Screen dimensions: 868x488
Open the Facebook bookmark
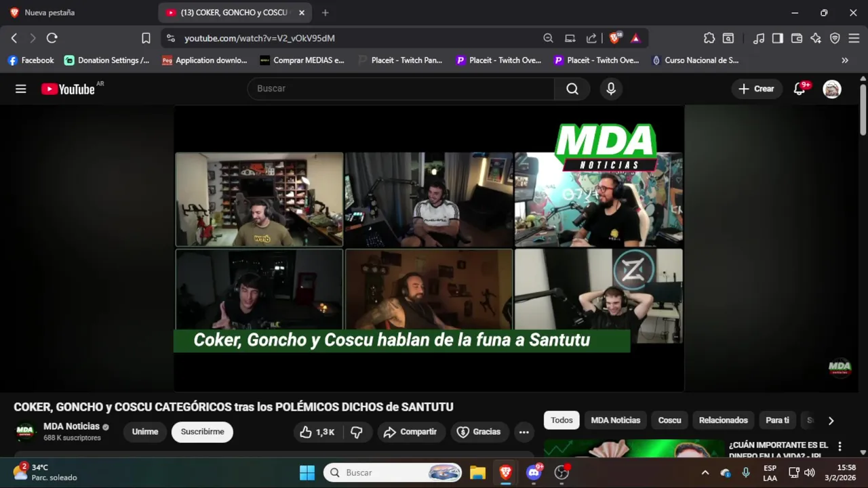pyautogui.click(x=31, y=60)
